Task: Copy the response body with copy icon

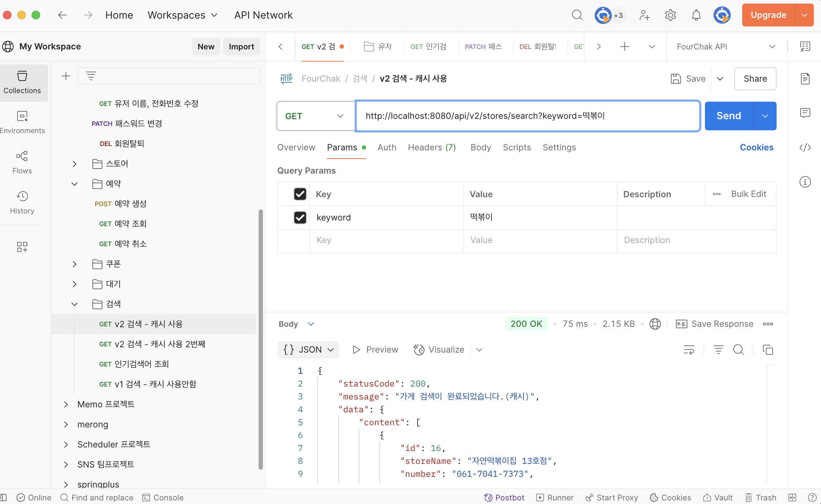Action: (x=768, y=349)
